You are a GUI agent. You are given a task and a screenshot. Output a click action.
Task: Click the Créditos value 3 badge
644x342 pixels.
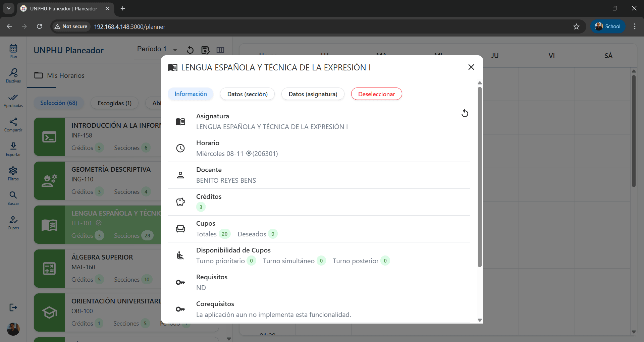click(201, 207)
